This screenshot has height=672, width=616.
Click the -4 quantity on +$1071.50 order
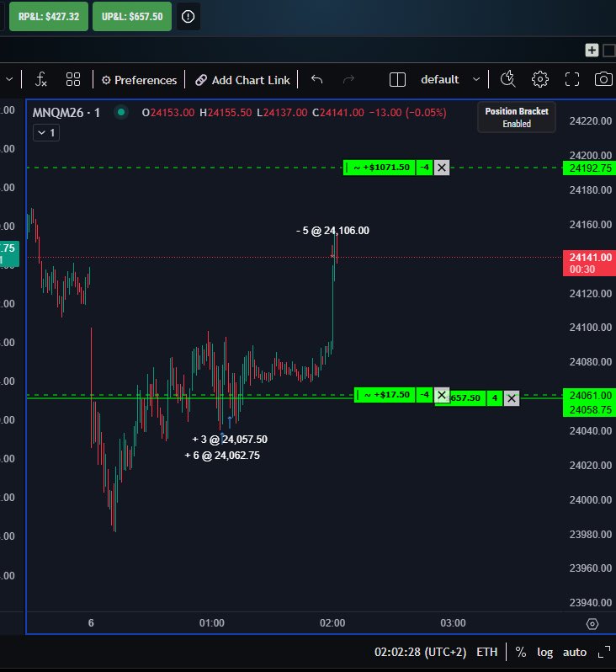tap(424, 168)
